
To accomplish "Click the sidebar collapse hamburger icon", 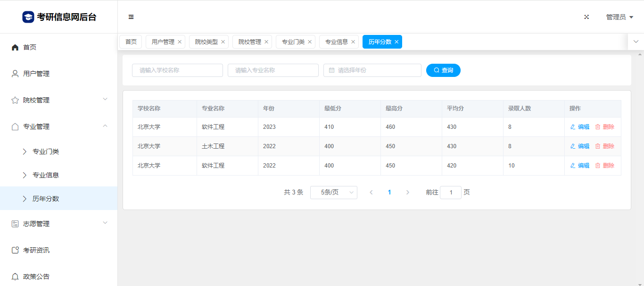I will 131,17.
